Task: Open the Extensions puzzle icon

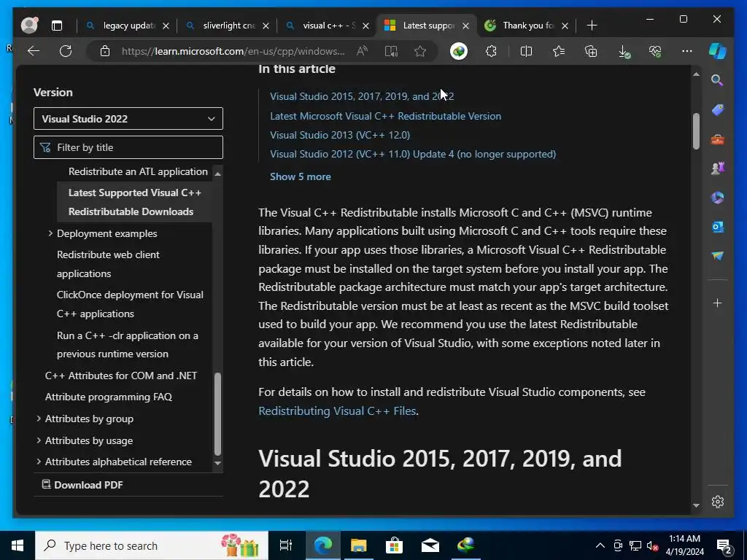Action: coord(491,51)
